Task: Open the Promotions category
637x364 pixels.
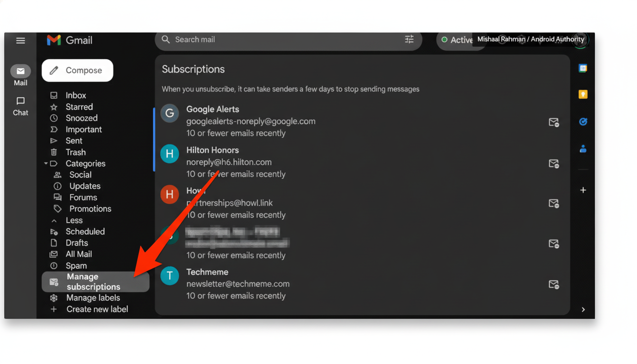Action: pos(90,209)
